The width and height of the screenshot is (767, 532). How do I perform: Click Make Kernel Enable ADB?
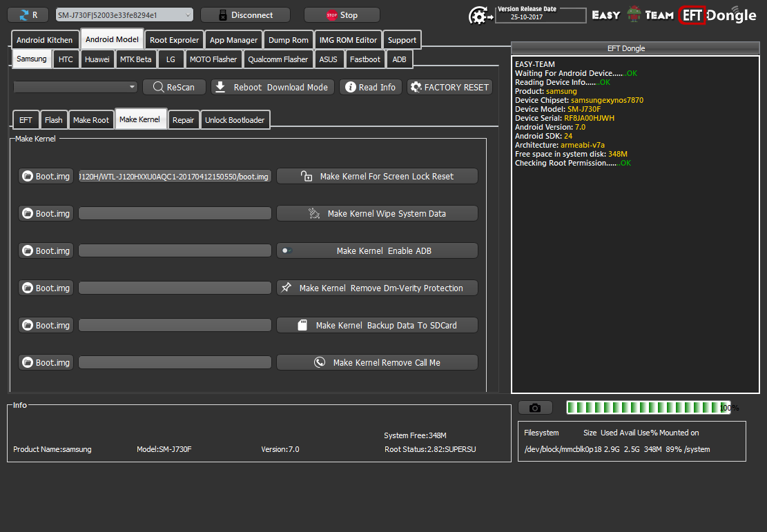(377, 251)
